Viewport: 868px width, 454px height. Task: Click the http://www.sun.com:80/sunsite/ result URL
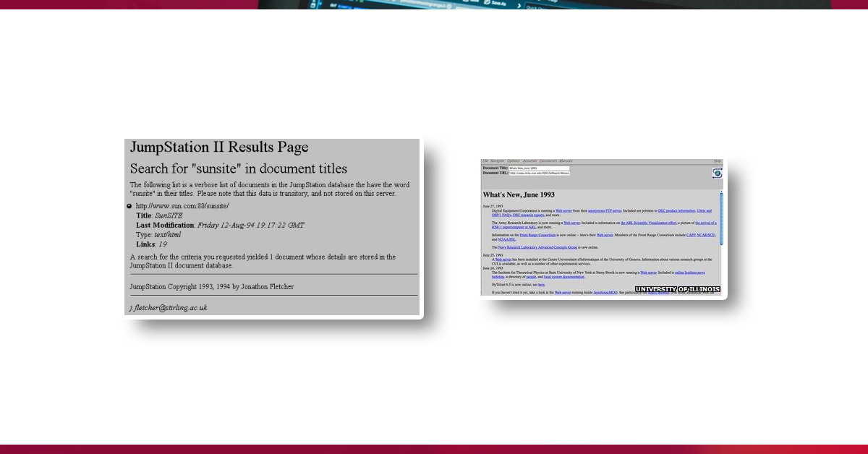tap(182, 206)
